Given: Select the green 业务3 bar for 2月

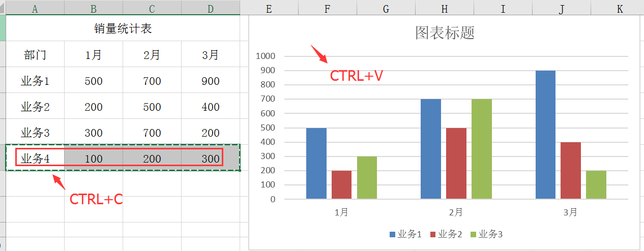Looking at the screenshot, I should pos(482,149).
